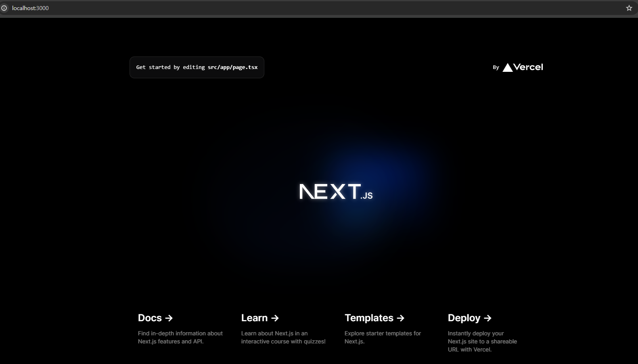Bookmark this page with the star icon
This screenshot has width=638, height=364.
(629, 8)
